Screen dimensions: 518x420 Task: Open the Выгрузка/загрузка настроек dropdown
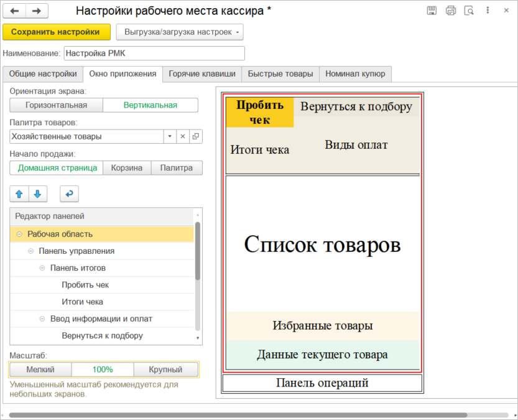179,32
